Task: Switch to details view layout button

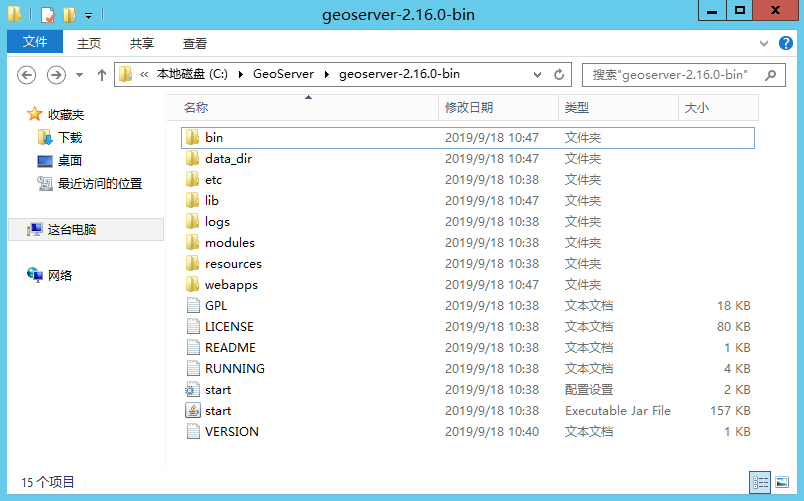Action: point(760,482)
